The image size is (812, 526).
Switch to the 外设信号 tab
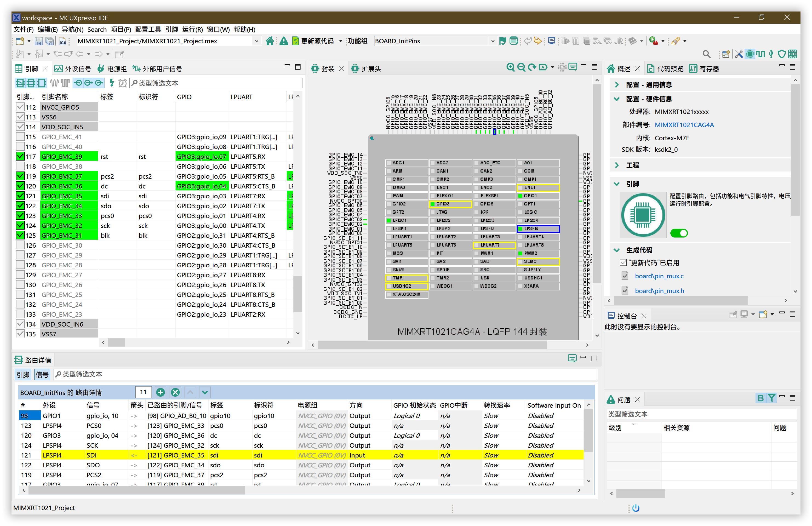point(73,69)
